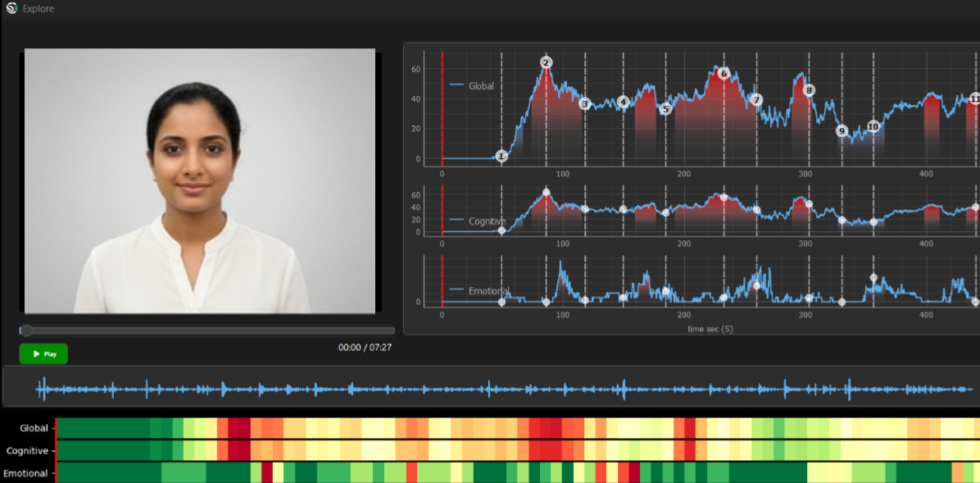Viewport: 980px width, 483px height.
Task: Select marker 7 on the Global chart
Action: tap(756, 100)
